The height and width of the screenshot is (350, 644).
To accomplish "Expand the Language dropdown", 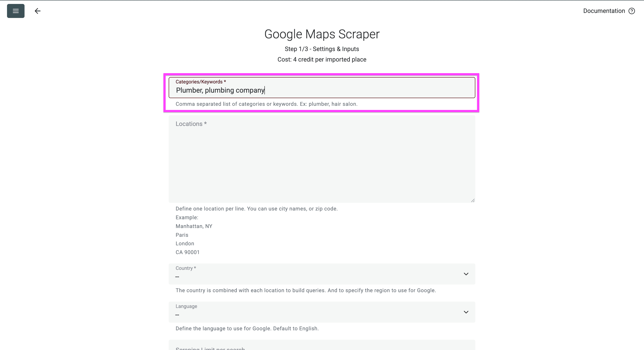I will click(x=466, y=312).
